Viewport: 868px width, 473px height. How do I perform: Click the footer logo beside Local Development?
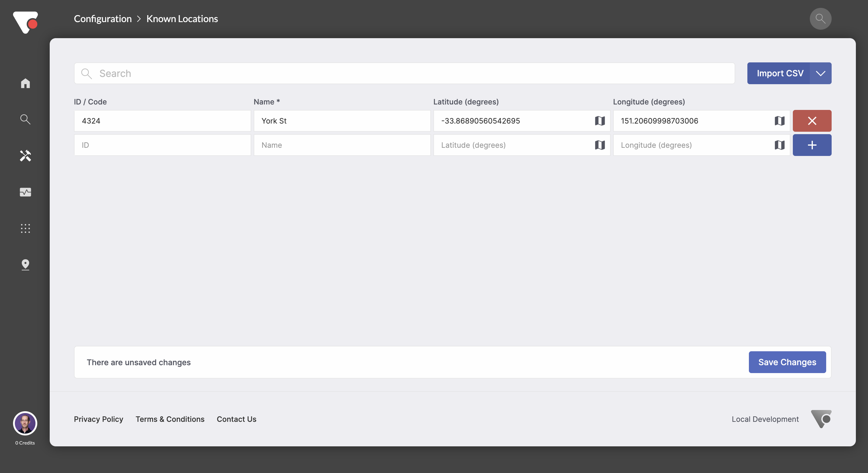[821, 419]
